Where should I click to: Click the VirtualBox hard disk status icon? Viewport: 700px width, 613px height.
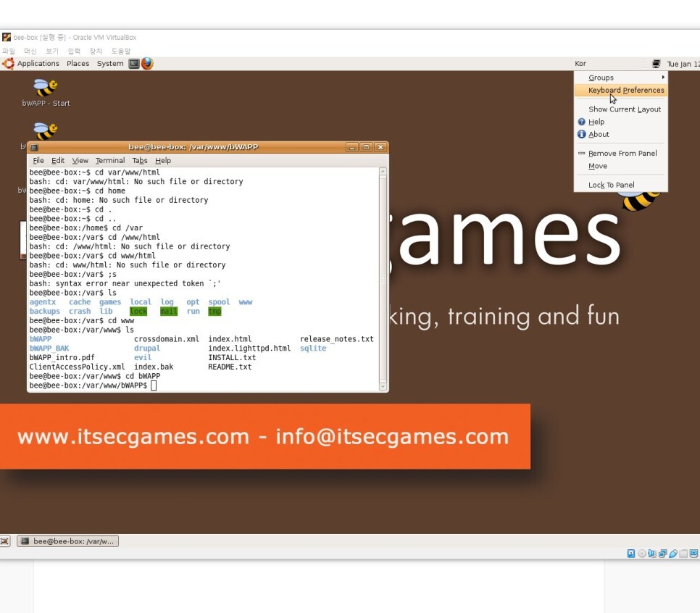tap(631, 554)
